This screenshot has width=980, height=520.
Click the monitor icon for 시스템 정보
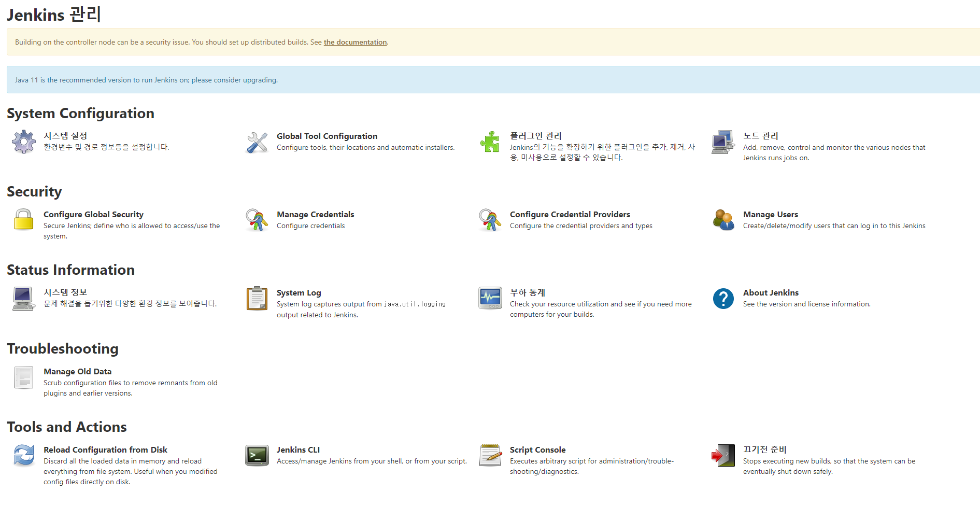24,299
